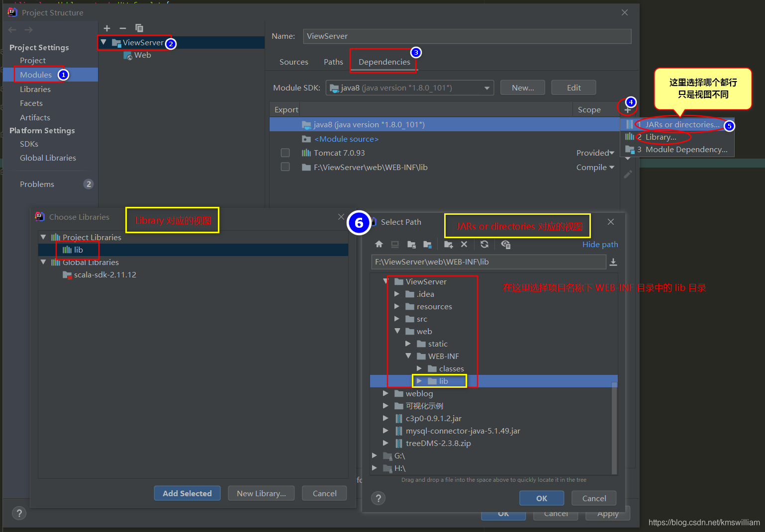Screen dimensions: 765x532
Task: Switch to the Sources tab
Action: (293, 62)
